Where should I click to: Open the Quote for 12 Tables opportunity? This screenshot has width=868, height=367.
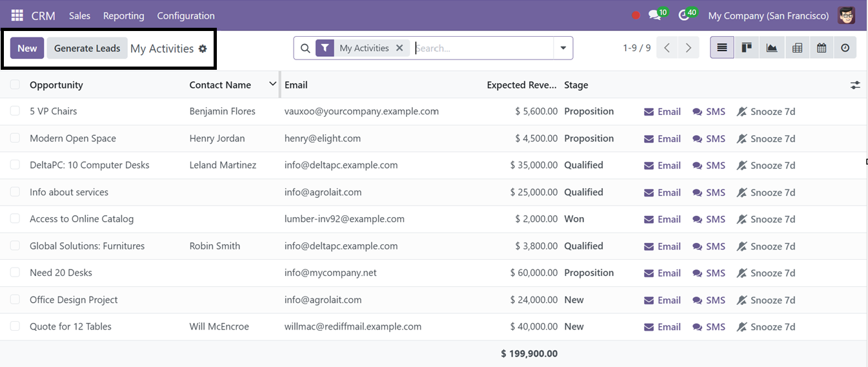(70, 326)
